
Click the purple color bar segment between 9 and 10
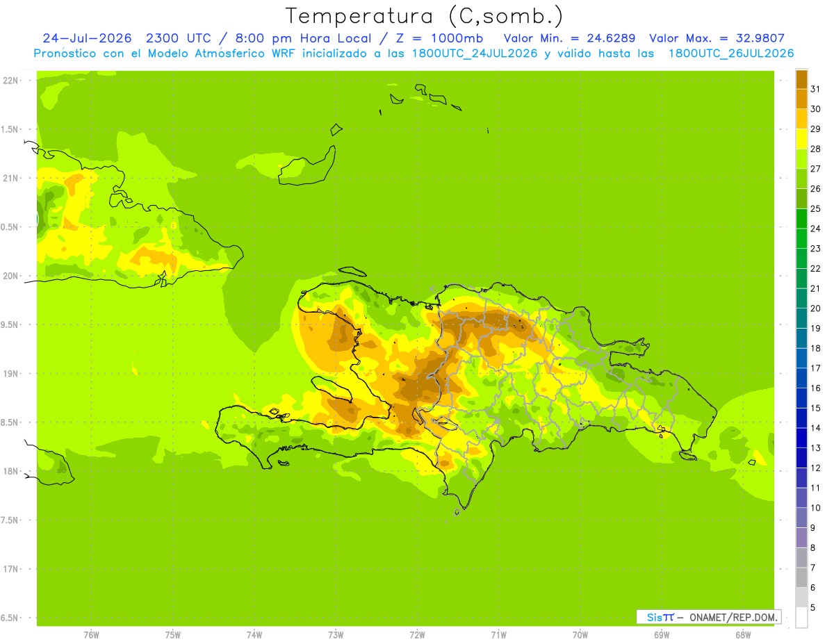tap(801, 518)
